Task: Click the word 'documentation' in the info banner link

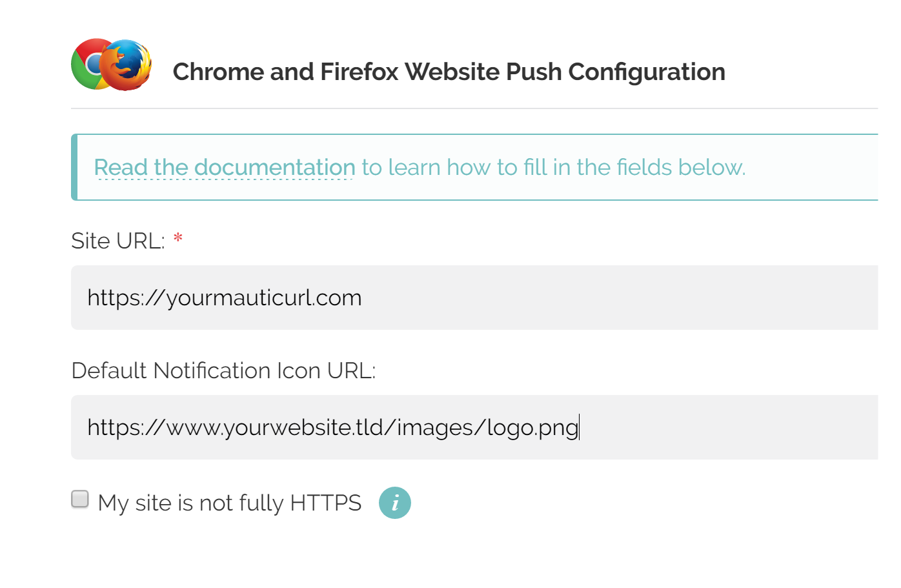Action: 275,167
